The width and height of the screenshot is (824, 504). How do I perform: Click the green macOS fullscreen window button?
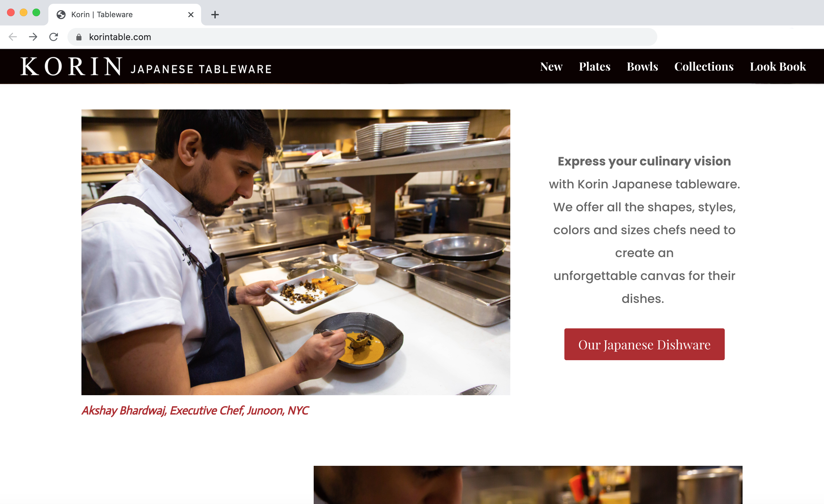tap(36, 13)
